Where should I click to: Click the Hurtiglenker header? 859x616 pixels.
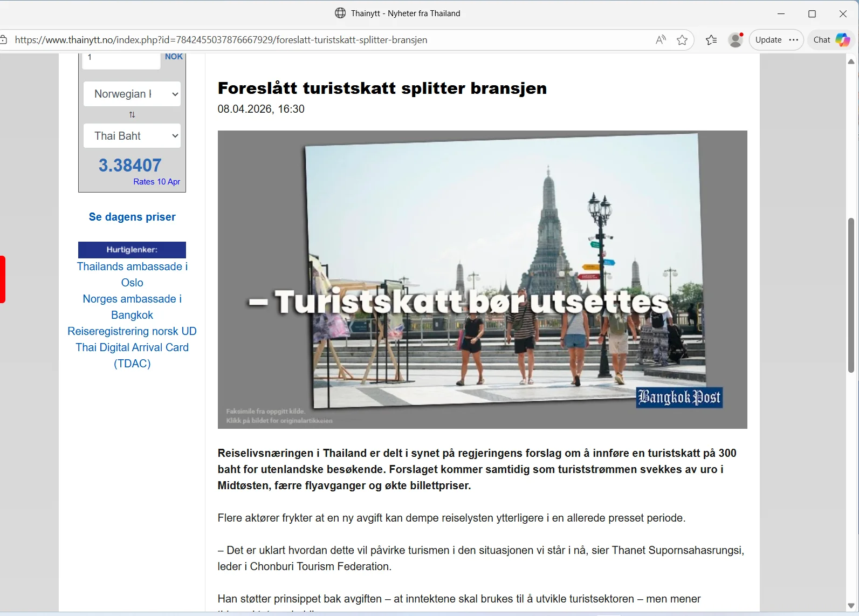tap(132, 250)
